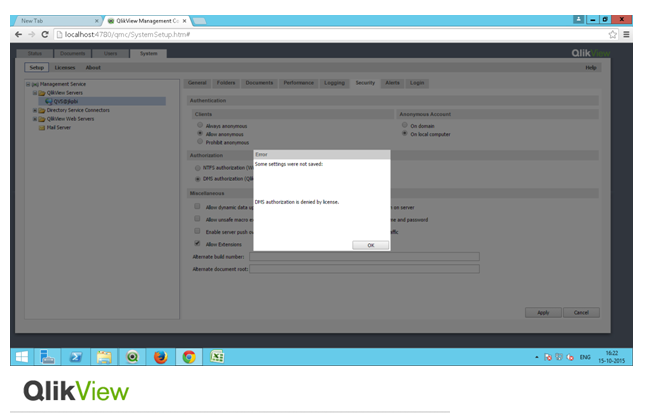This screenshot has width=650, height=413.
Task: Expand the QlikView Web Servers node
Action: [35, 119]
